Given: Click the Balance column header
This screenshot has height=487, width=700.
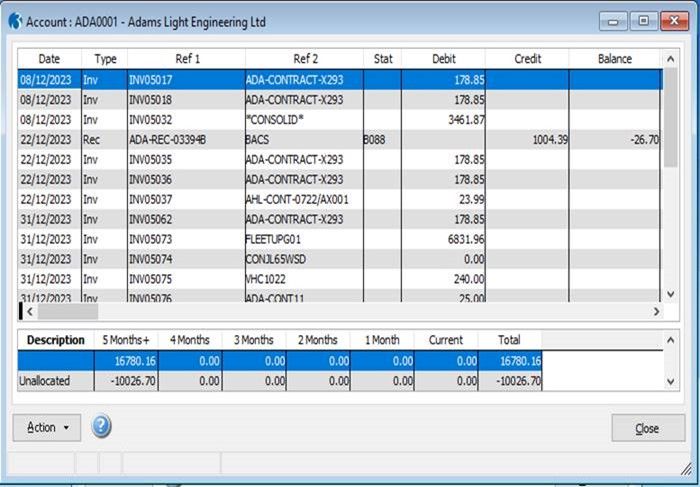Looking at the screenshot, I should (615, 59).
